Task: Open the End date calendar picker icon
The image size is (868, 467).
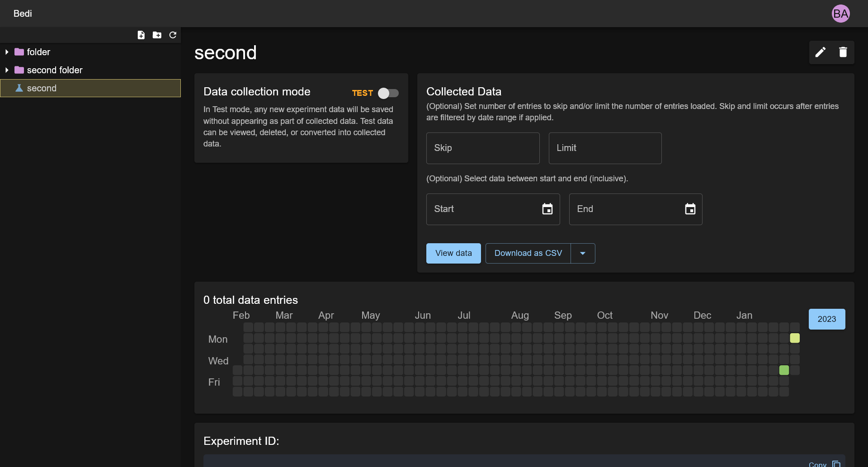Action: tap(690, 209)
